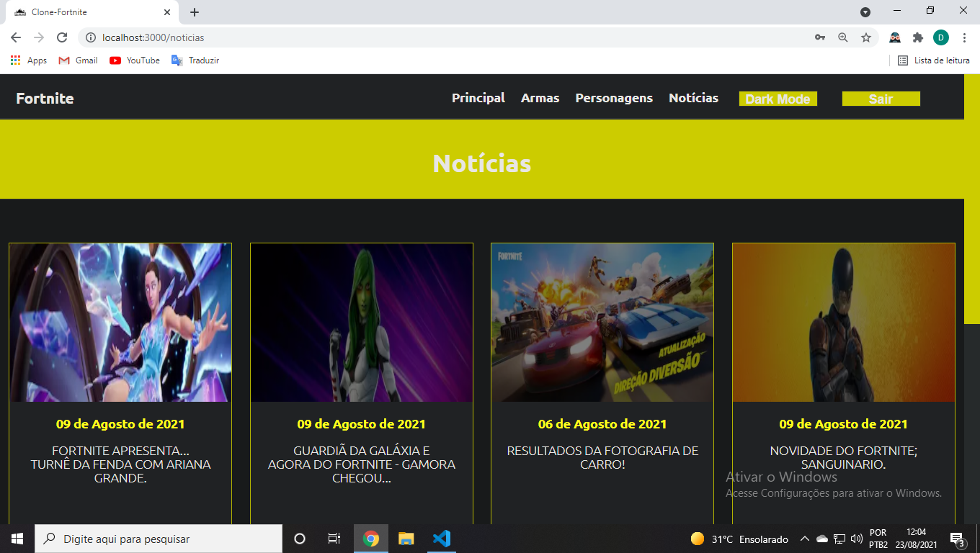Toggle the Dark Mode button
The image size is (980, 553).
(778, 99)
